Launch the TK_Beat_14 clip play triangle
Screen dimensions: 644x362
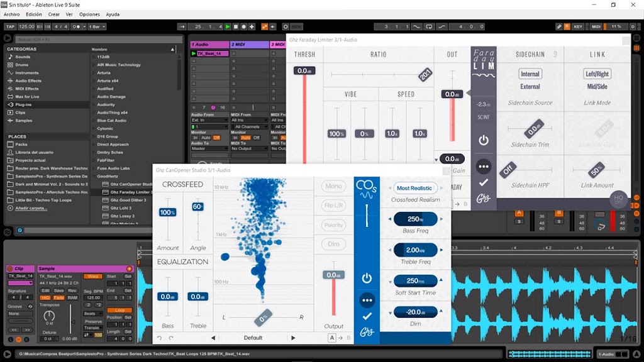(x=194, y=54)
